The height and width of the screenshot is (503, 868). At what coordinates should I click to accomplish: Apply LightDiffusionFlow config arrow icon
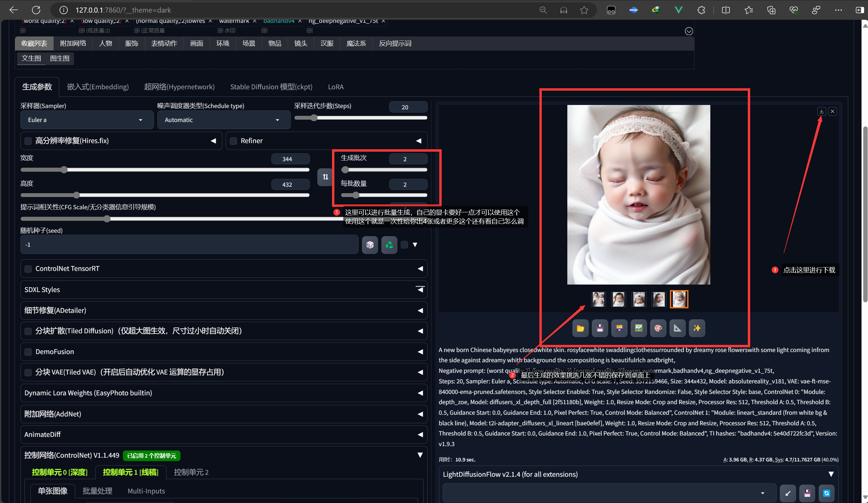pyautogui.click(x=788, y=493)
